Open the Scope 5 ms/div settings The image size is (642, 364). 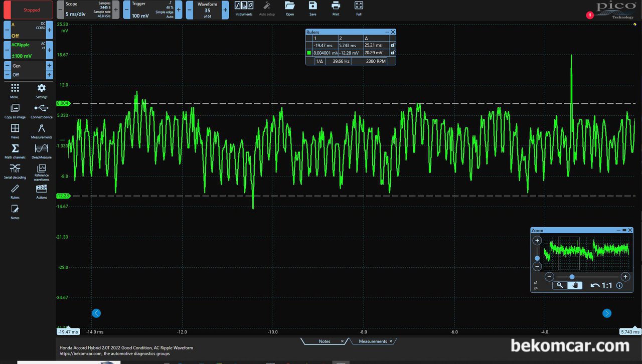88,10
